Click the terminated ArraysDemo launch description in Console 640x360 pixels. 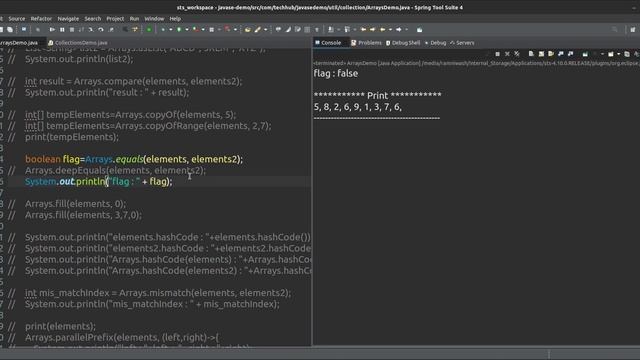[x=476, y=63]
